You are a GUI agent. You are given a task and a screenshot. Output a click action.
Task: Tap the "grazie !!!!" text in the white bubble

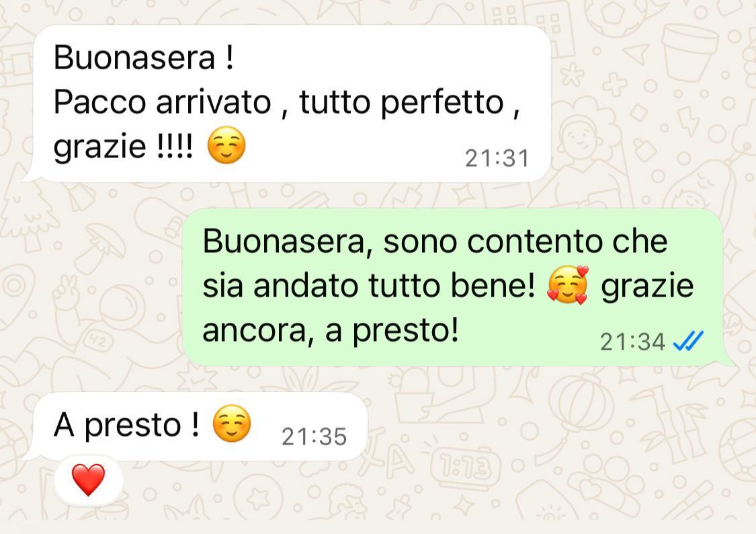click(123, 147)
